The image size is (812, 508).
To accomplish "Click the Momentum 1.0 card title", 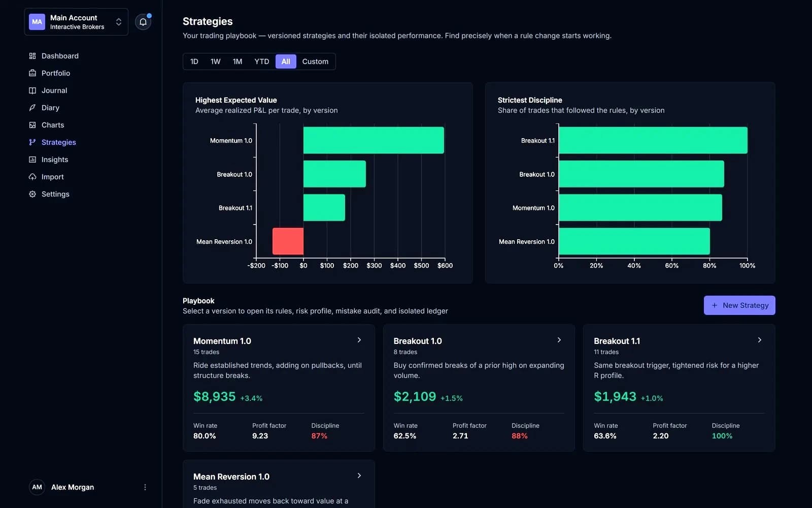I will tap(222, 341).
